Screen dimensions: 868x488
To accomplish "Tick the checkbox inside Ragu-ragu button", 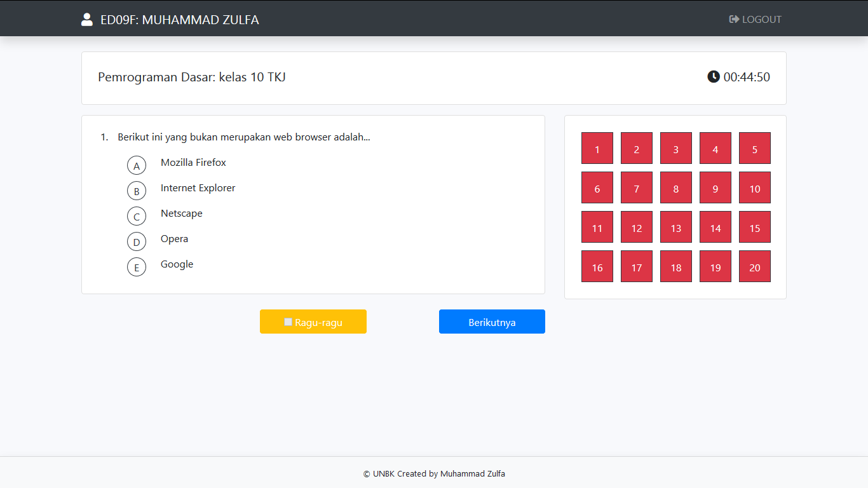I will pos(288,322).
